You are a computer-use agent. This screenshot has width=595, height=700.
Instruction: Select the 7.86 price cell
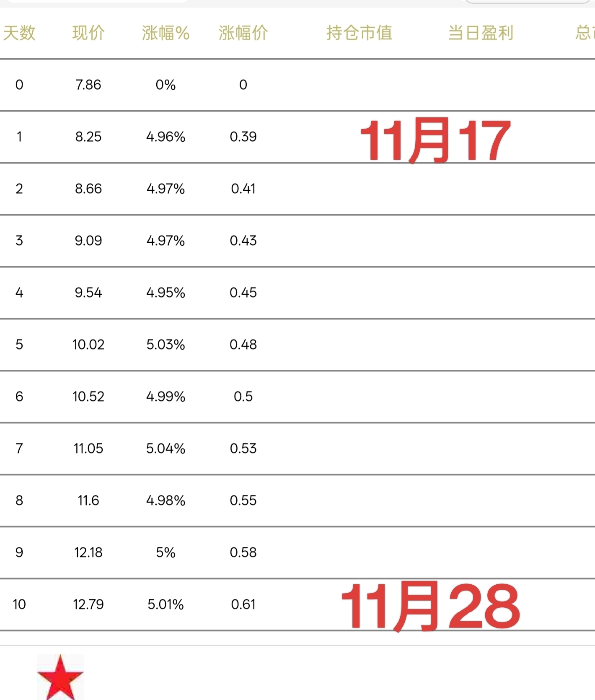pos(88,85)
